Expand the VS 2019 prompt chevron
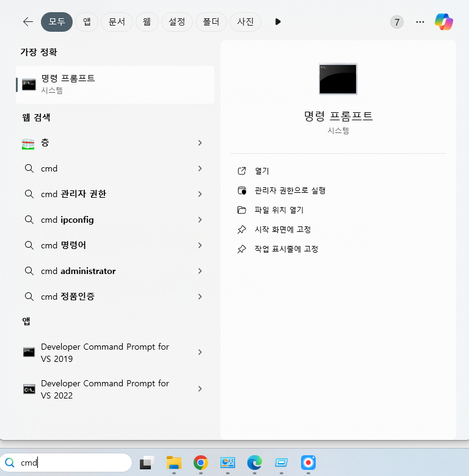 pyautogui.click(x=200, y=352)
